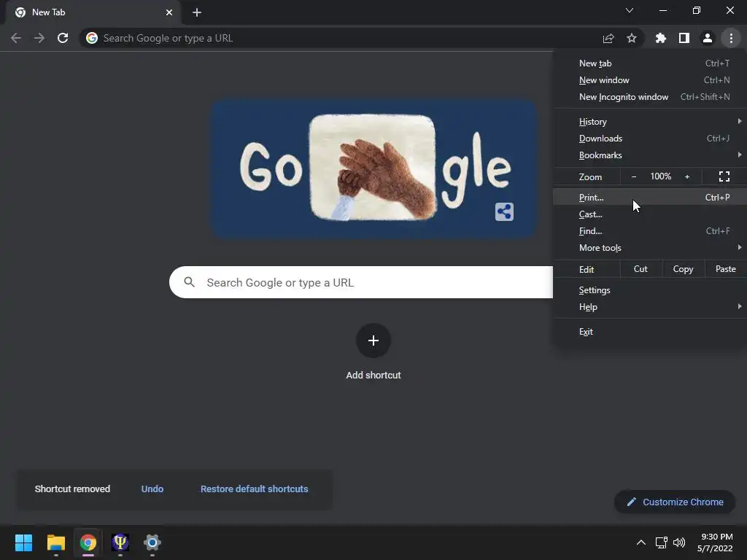Viewport: 747px width, 560px height.
Task: Click Copy in the Edit row
Action: pos(683,269)
